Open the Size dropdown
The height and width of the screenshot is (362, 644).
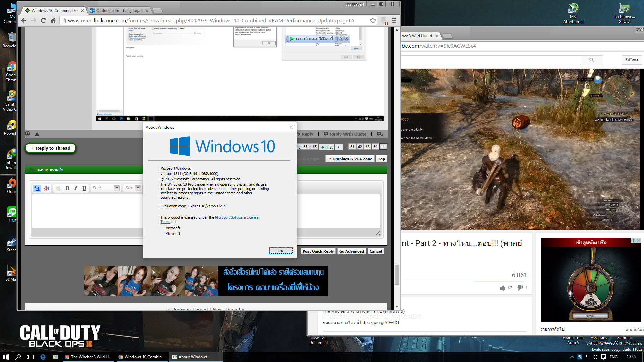(138, 188)
